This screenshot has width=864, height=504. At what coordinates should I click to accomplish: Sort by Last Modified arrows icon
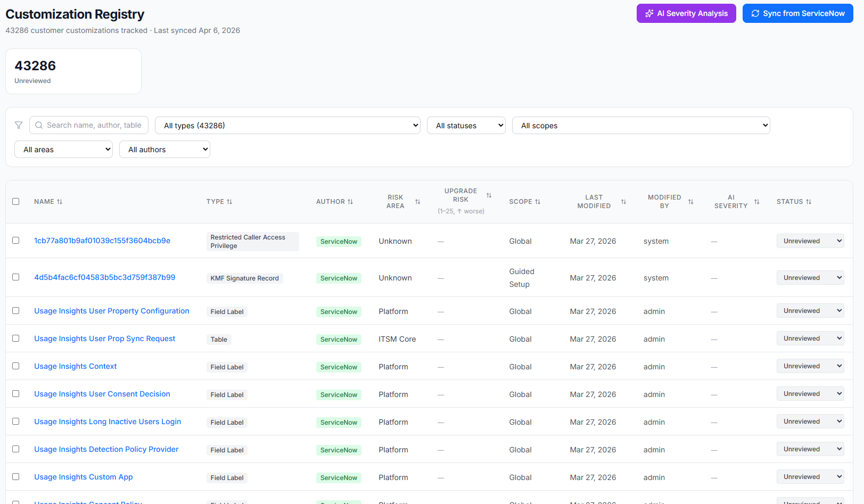[x=623, y=202]
